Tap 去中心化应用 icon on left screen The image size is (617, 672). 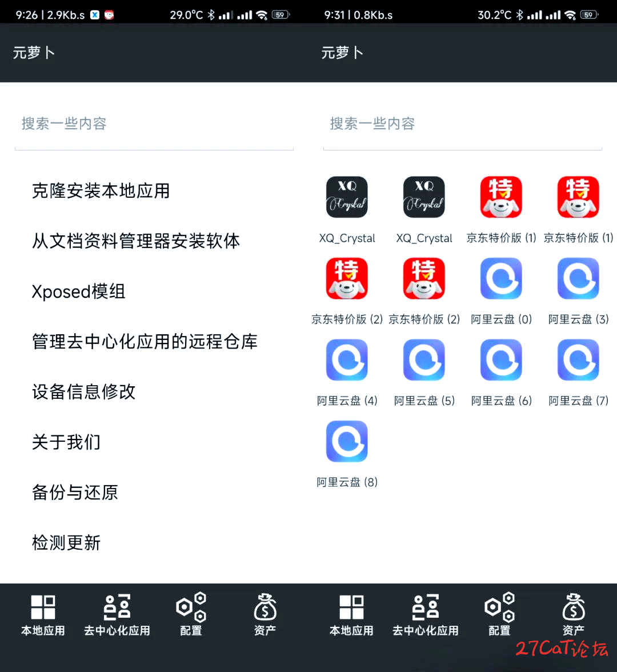117,607
